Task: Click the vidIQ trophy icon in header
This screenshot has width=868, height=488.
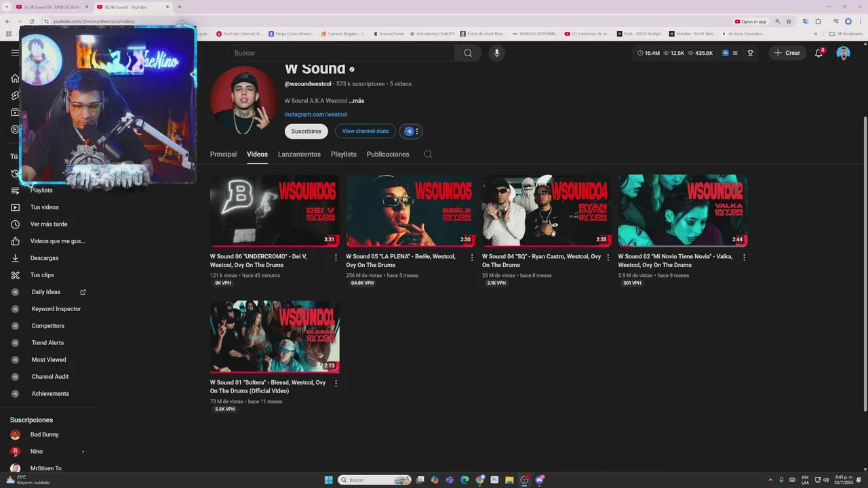Action: (x=751, y=53)
